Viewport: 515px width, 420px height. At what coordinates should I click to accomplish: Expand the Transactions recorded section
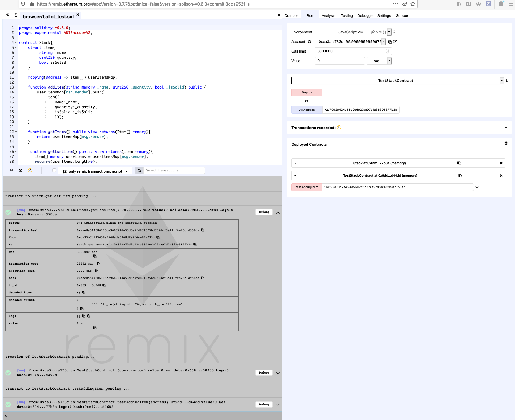pyautogui.click(x=506, y=128)
